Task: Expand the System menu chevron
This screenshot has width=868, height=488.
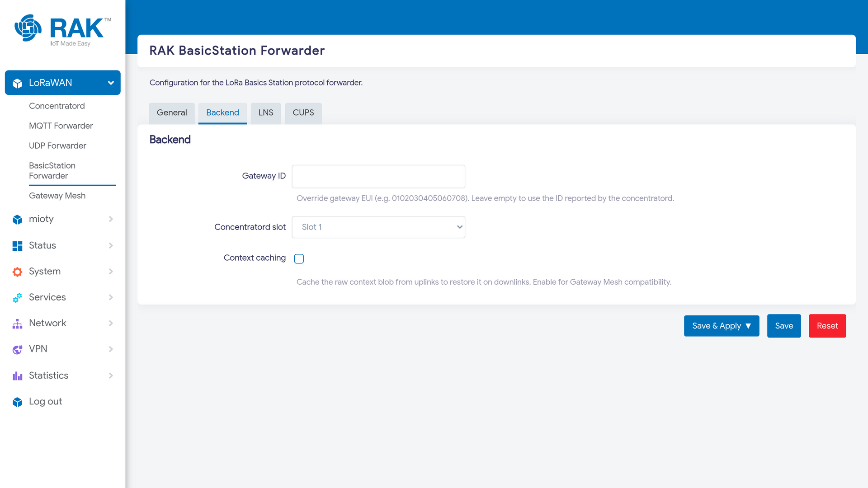Action: pyautogui.click(x=111, y=271)
